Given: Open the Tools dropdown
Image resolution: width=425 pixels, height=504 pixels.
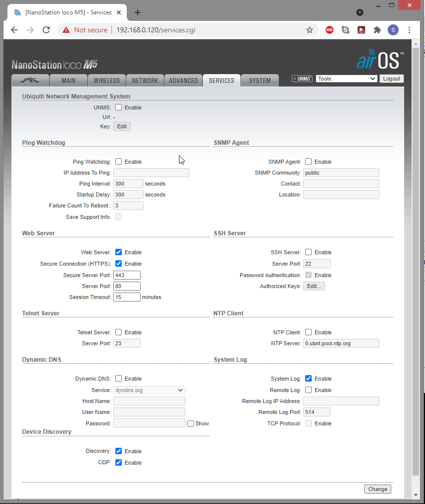Looking at the screenshot, I should pos(346,79).
